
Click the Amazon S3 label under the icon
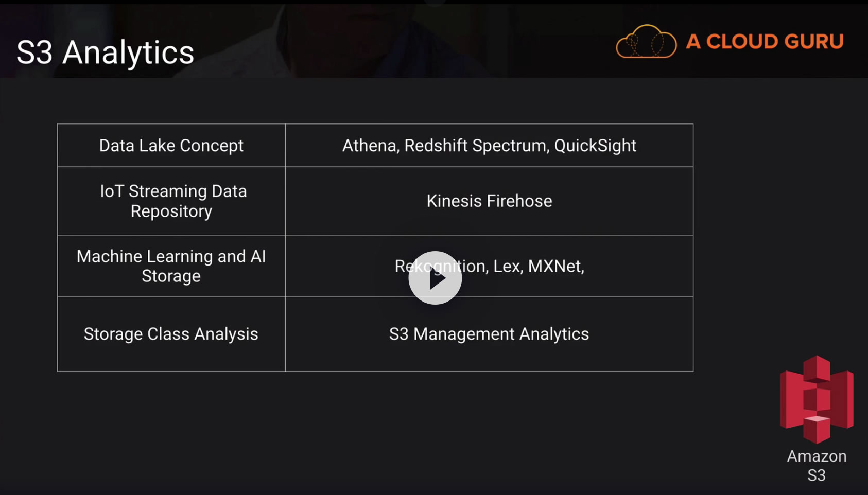point(817,465)
